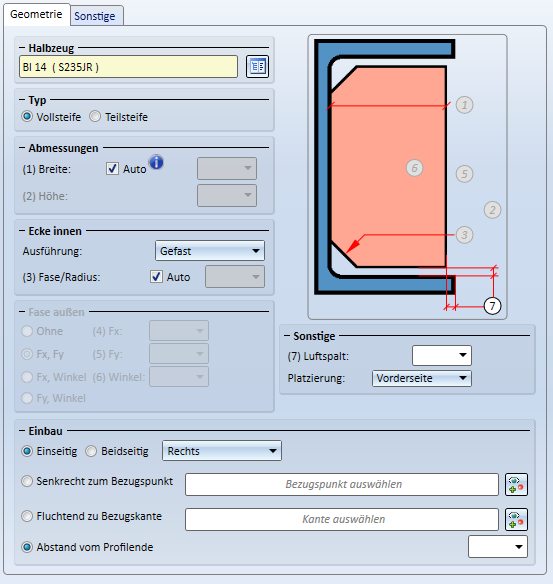Open the Ausführung dropdown showing Gefast
The width and height of the screenshot is (553, 584).
click(210, 251)
